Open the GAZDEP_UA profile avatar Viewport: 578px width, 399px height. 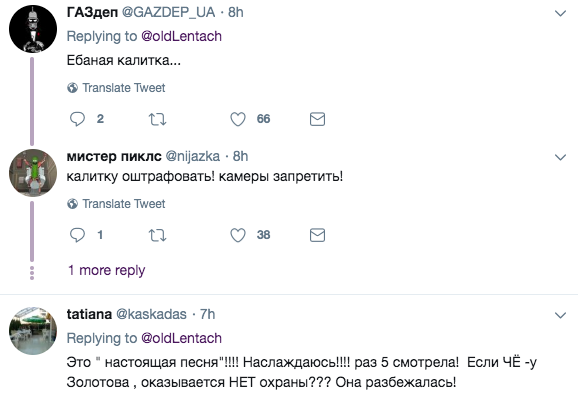pyautogui.click(x=33, y=29)
